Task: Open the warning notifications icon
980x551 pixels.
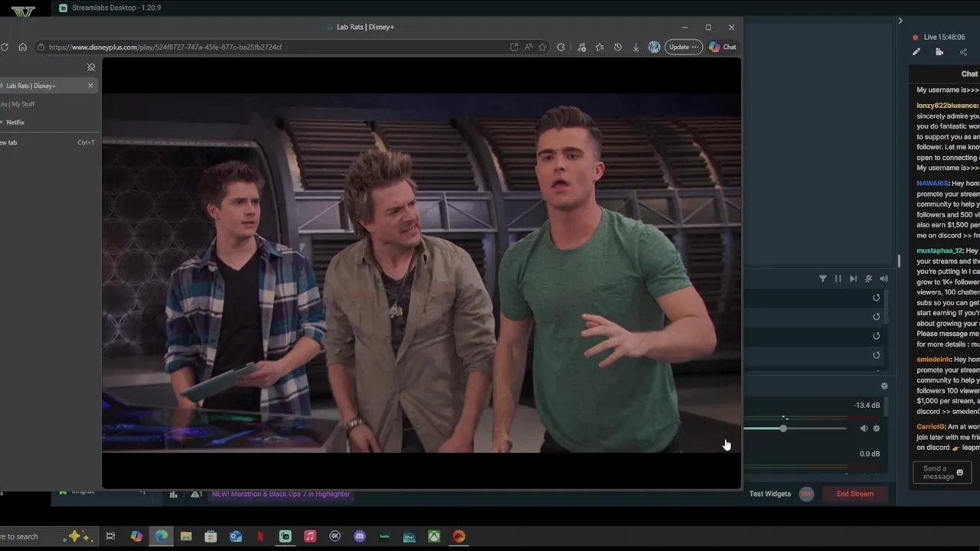Action: 196,494
